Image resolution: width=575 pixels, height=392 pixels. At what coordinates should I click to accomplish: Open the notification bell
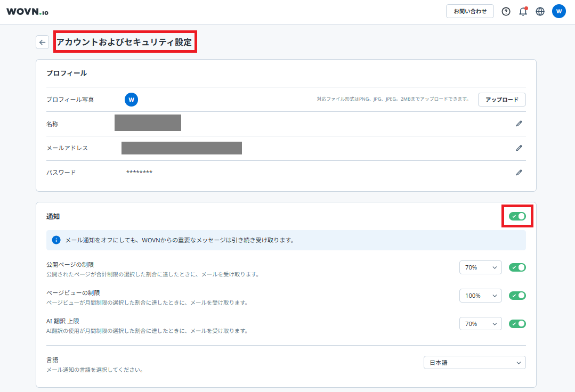pos(523,11)
